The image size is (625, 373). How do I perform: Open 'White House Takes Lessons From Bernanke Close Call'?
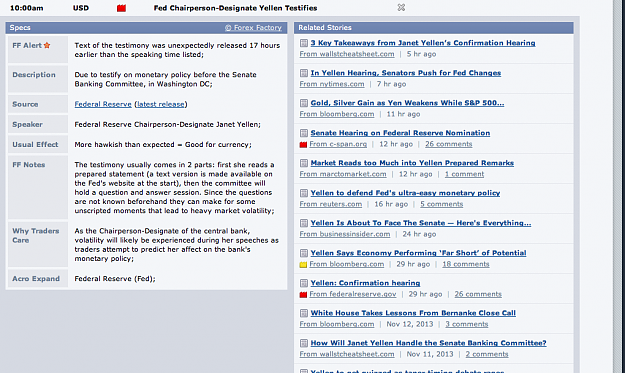point(413,313)
